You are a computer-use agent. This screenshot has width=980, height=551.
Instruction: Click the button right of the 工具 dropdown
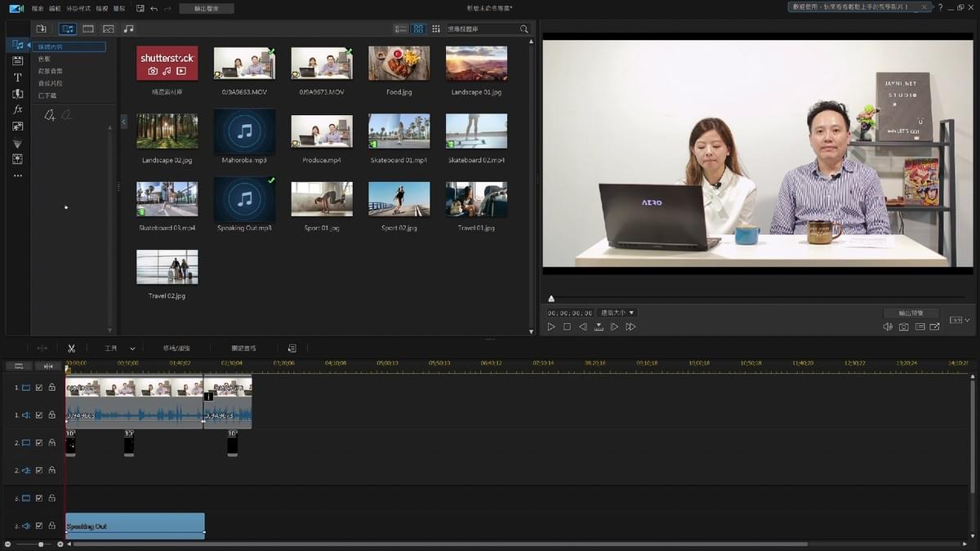click(x=176, y=349)
